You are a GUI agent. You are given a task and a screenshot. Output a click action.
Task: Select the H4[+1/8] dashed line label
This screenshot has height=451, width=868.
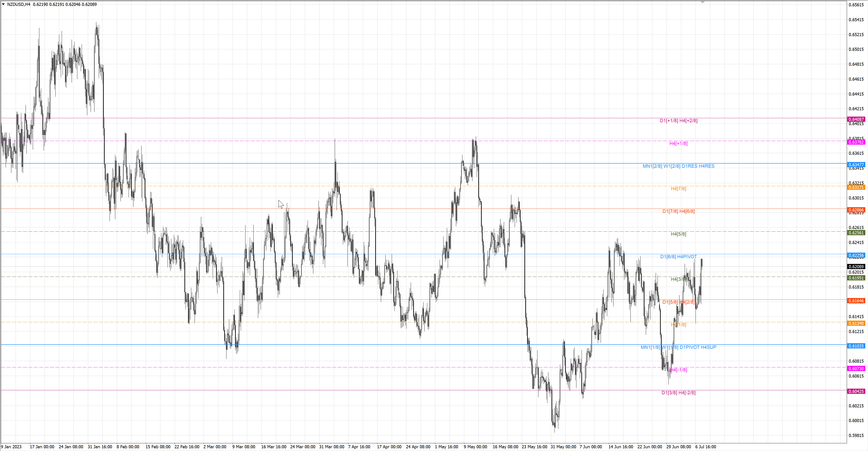click(x=678, y=143)
